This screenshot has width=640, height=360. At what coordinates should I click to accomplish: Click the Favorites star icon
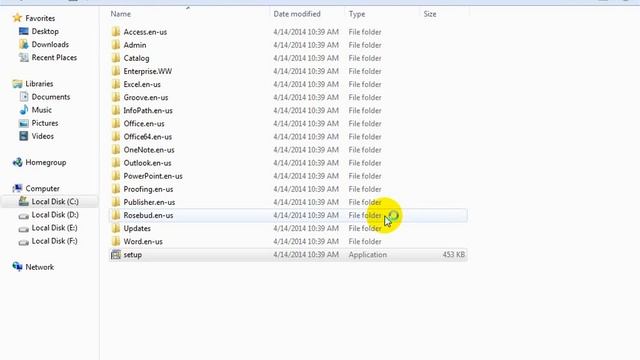(17, 18)
